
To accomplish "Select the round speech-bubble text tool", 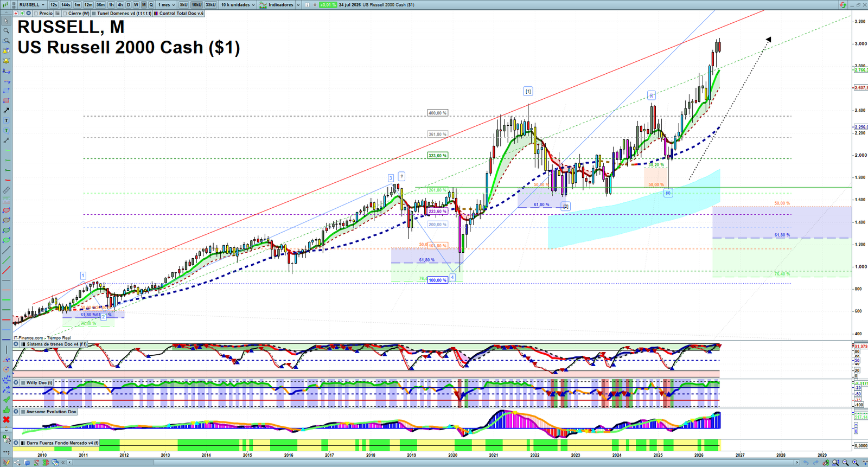I will coord(7,130).
